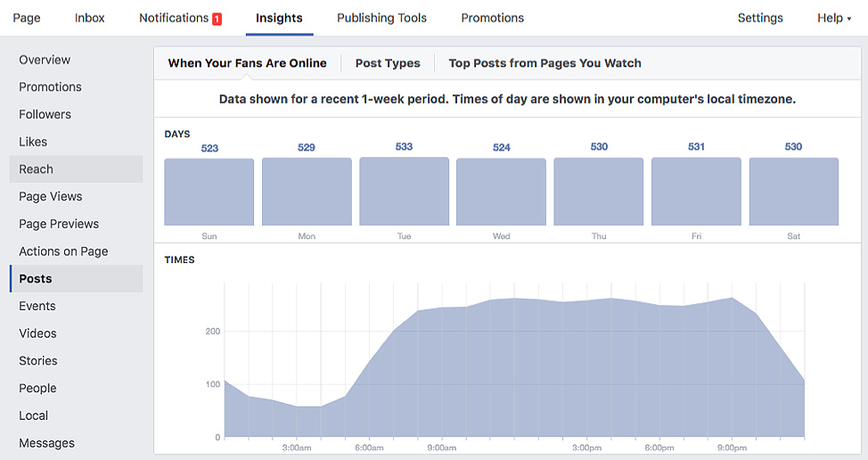
Task: Switch to the Publishing Tools tab
Action: point(381,18)
